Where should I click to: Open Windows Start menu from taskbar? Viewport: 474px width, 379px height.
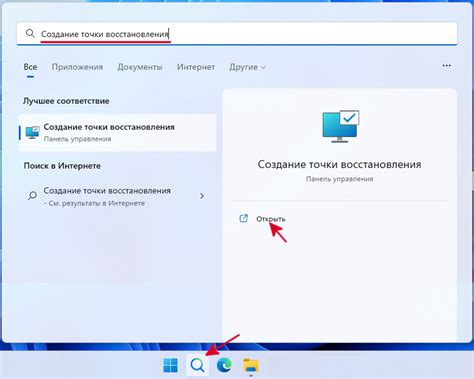pos(171,365)
